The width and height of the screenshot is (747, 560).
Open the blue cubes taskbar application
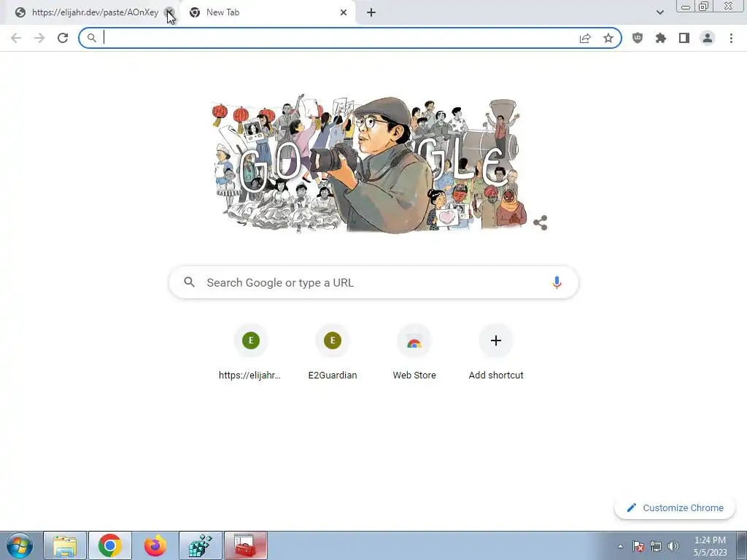(x=201, y=545)
